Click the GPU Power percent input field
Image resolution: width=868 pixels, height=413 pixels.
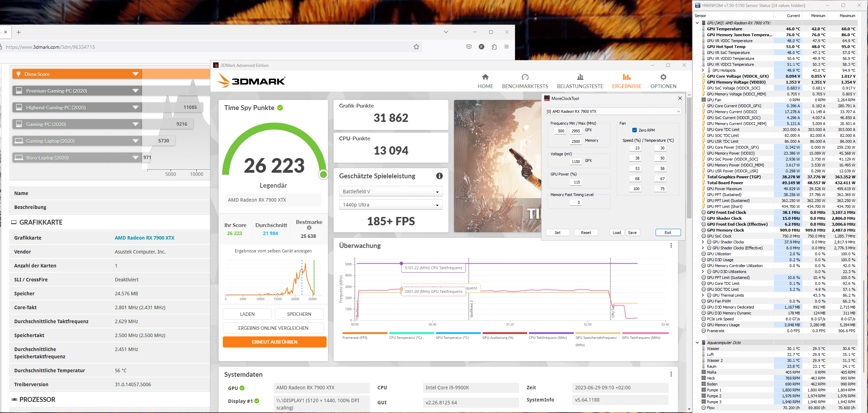[577, 182]
